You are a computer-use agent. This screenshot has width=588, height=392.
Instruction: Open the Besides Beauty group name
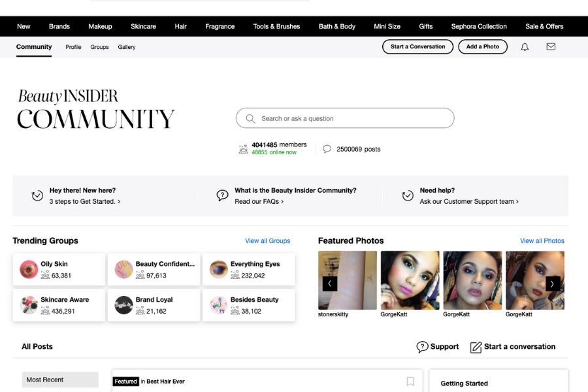click(254, 299)
